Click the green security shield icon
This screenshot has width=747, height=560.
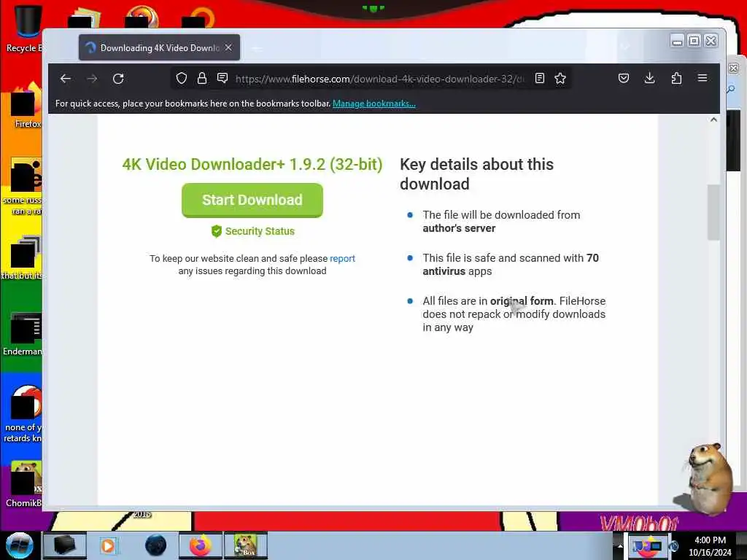[x=216, y=231]
